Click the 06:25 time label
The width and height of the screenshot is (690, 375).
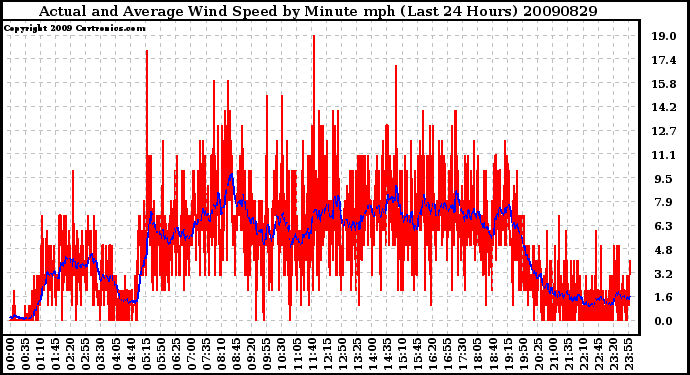[176, 355]
